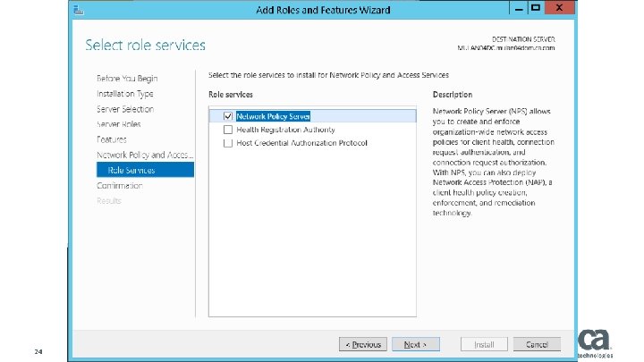Open the Installation Type step
This screenshot has width=644, height=362.
pyautogui.click(x=125, y=94)
